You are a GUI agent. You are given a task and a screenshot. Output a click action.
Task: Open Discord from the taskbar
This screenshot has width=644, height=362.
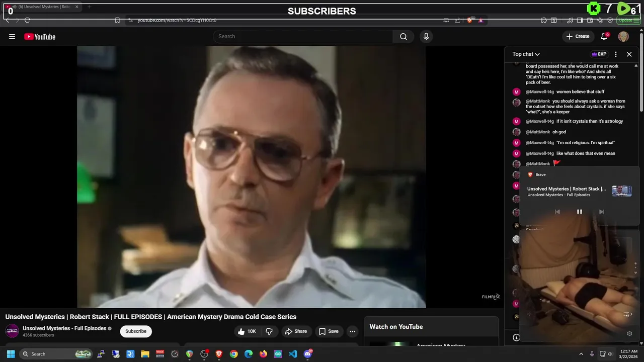click(308, 354)
